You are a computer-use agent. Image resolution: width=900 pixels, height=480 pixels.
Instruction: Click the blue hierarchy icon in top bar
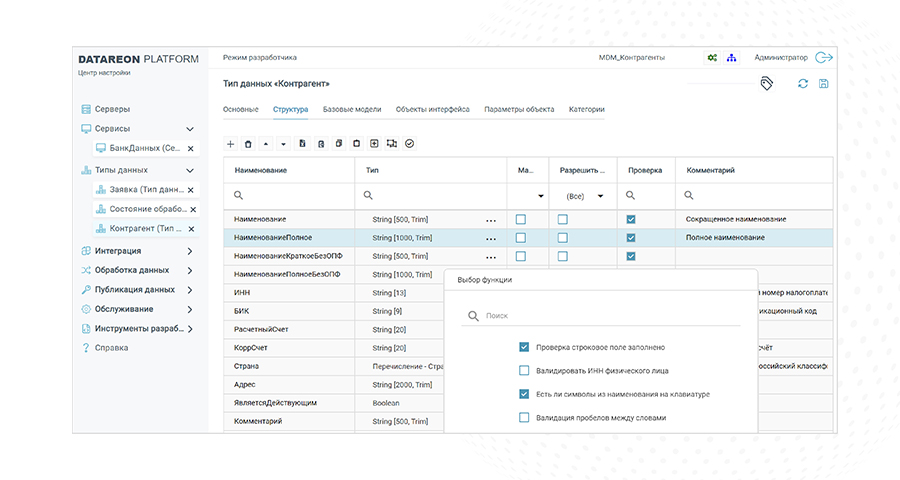(x=731, y=58)
